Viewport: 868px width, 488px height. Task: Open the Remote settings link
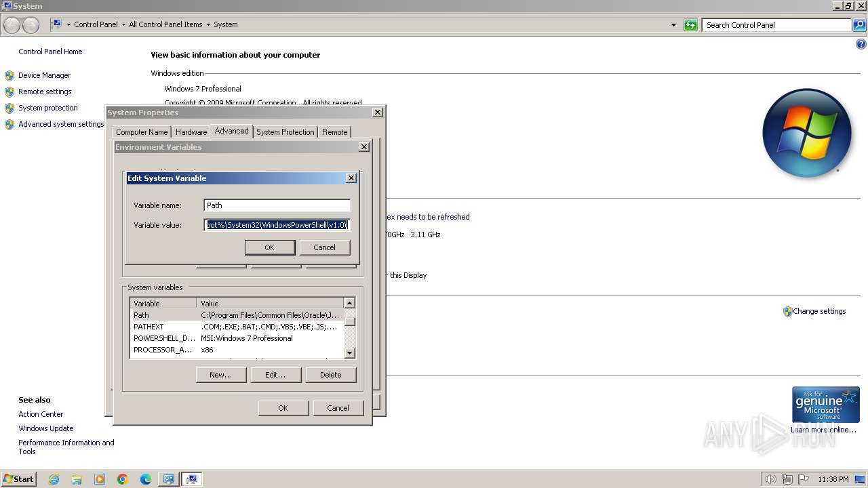(45, 91)
